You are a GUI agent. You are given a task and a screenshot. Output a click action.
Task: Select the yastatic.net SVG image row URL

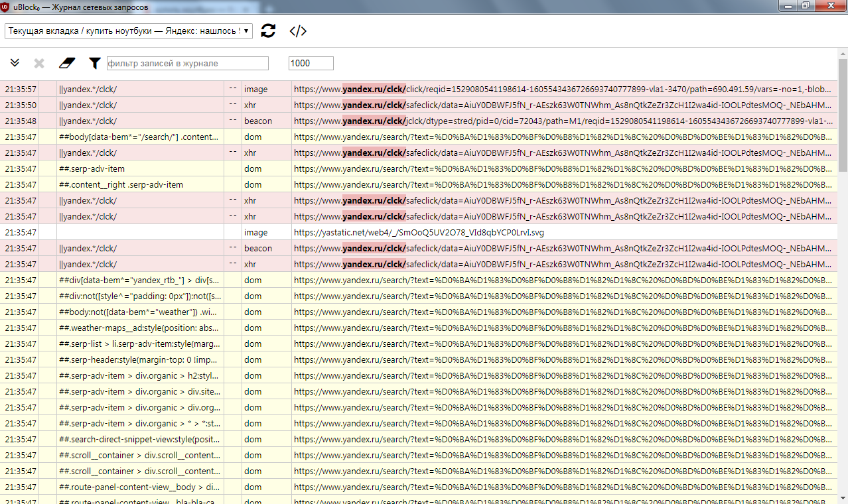[419, 233]
